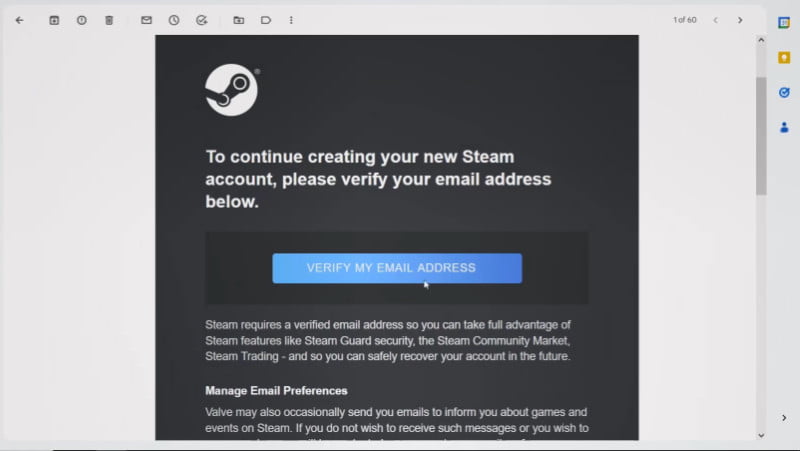Open Google Calendar side panel

784,23
